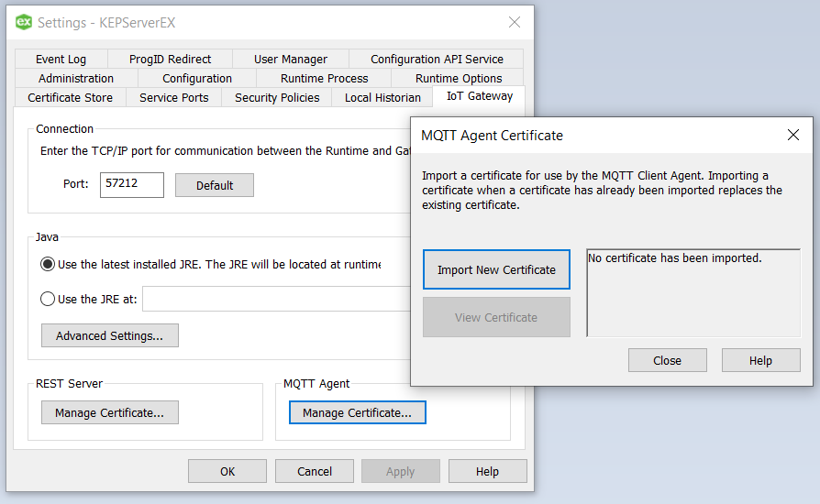820x504 pixels.
Task: Open Help from the Settings window
Action: pyautogui.click(x=487, y=471)
